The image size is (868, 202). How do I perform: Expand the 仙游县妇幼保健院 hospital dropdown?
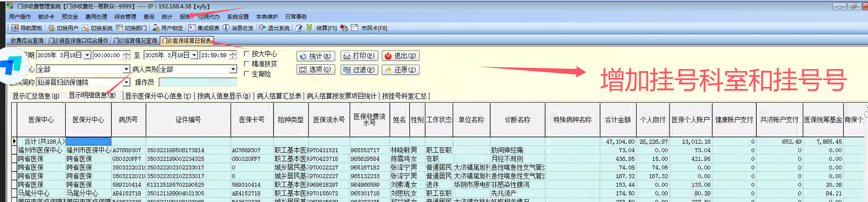126,82
